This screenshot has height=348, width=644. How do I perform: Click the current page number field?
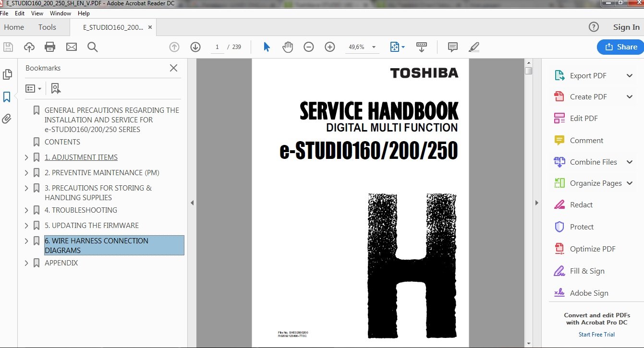217,47
